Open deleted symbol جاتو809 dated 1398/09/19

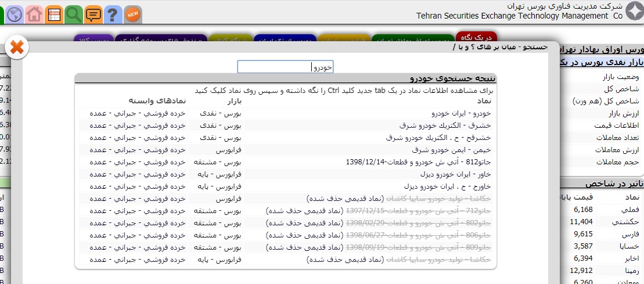tap(419, 248)
